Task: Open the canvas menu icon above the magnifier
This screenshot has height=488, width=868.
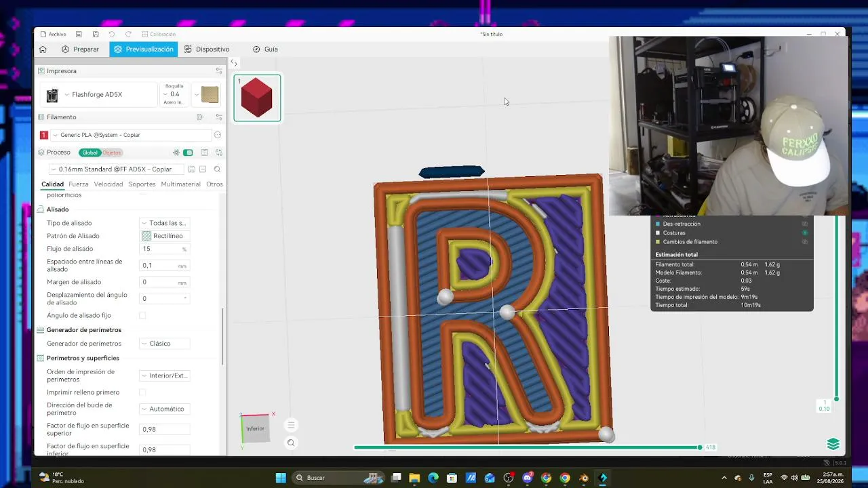Action: (x=291, y=425)
